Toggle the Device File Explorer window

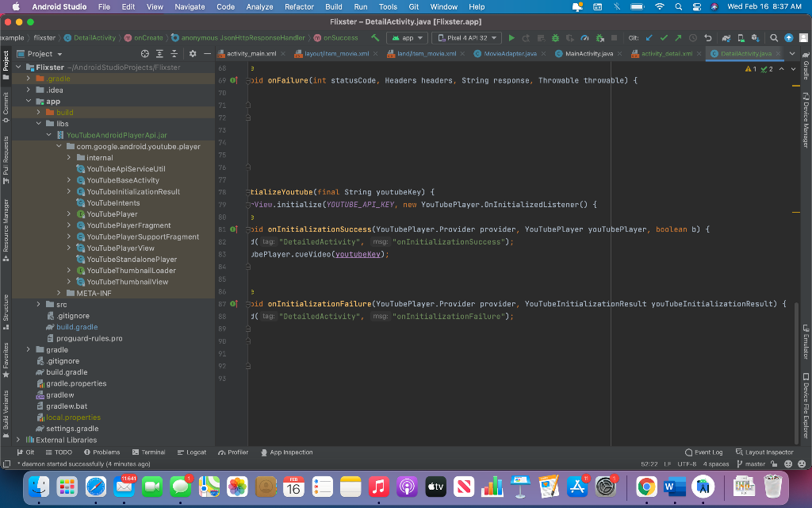(806, 406)
